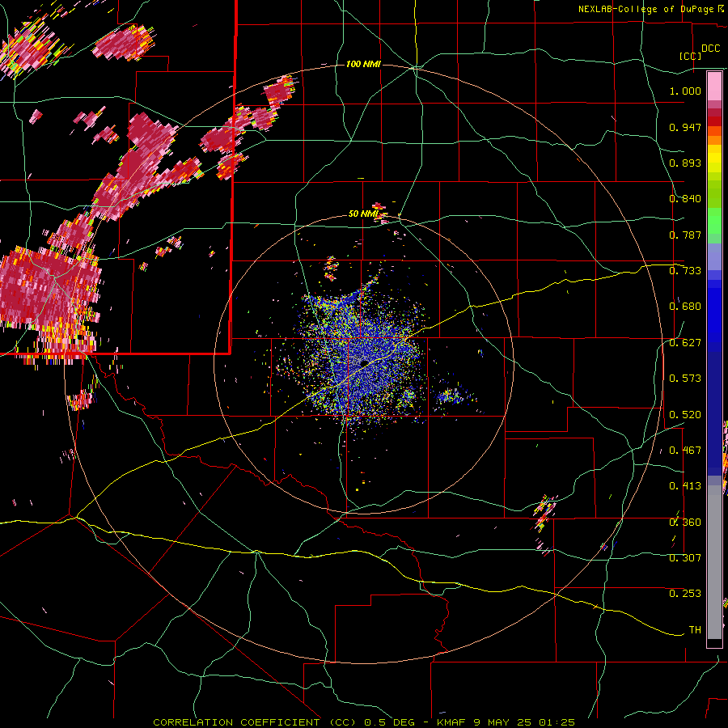
Task: Select the 0.627 legend value
Action: click(x=685, y=343)
